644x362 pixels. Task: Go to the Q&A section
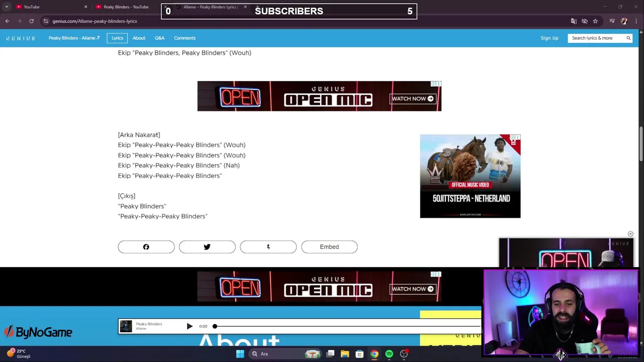pos(159,38)
